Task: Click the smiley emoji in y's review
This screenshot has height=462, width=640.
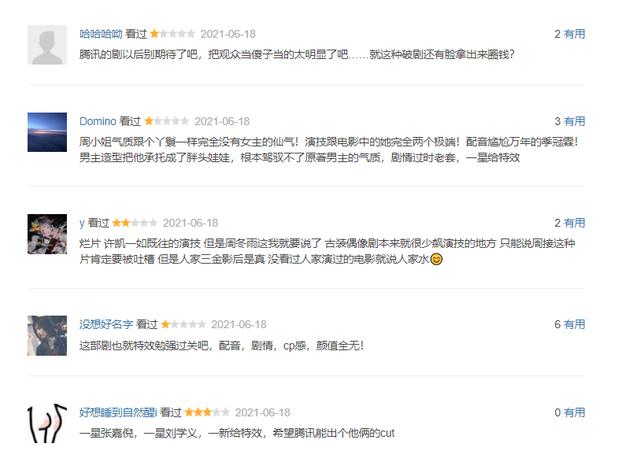Action: [436, 259]
